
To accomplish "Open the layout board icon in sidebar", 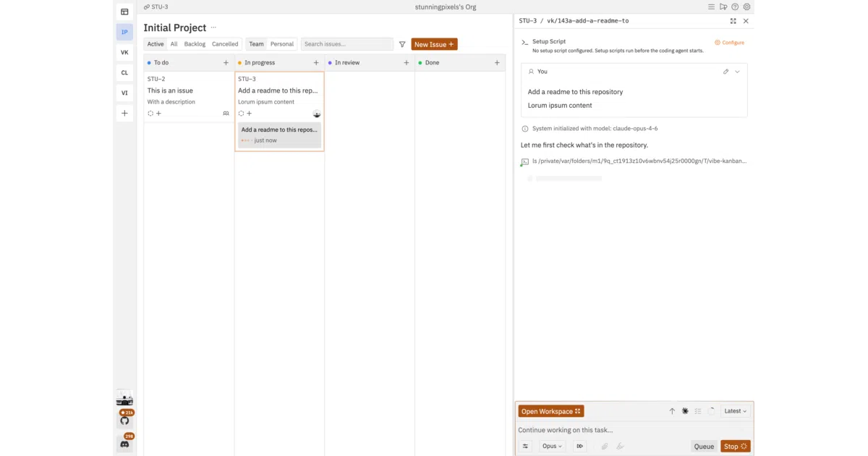I will 124,12.
